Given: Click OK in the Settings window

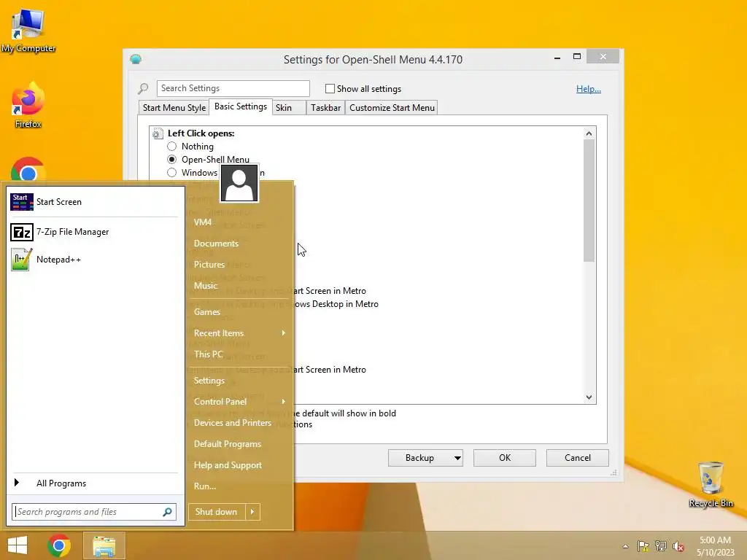Looking at the screenshot, I should 505,458.
